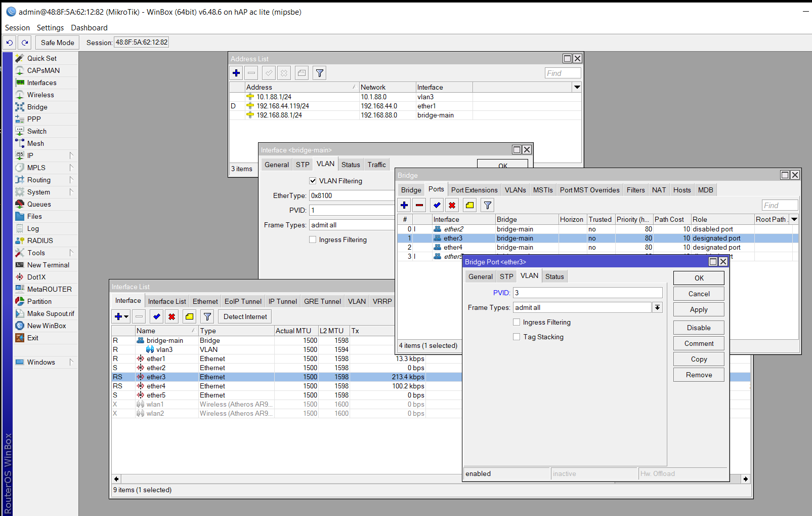
Task: Switch to the Ethernet tab in Interface List
Action: coord(205,301)
